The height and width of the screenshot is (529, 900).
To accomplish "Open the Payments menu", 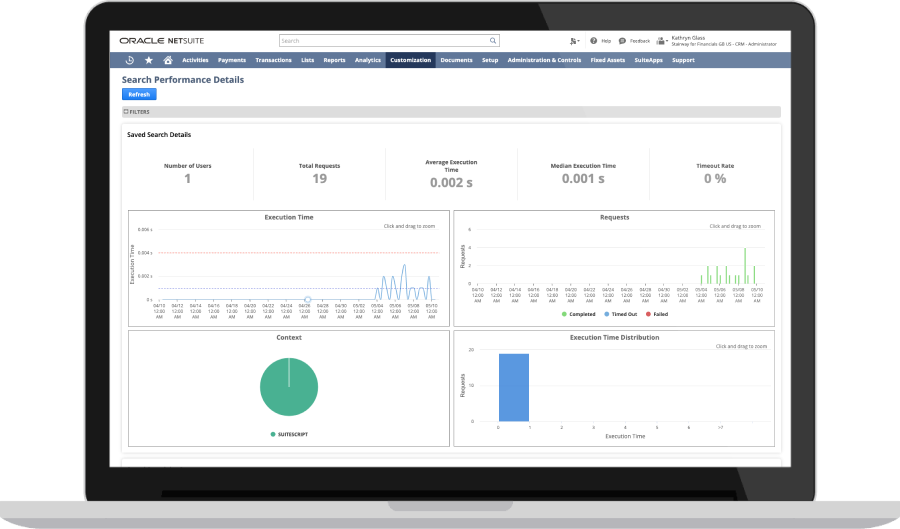I will point(232,60).
